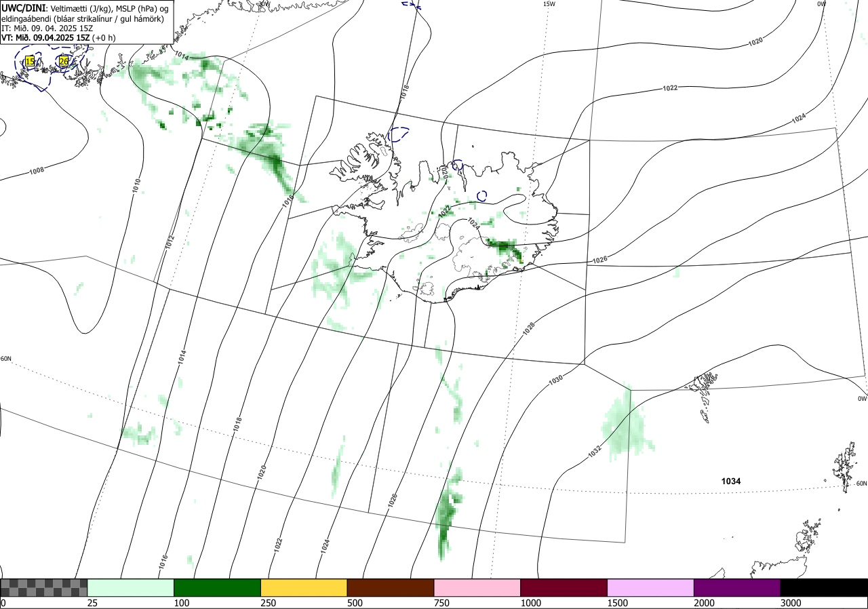The image size is (868, 609).
Task: Select the 1012 isobar label
Action: 170,242
